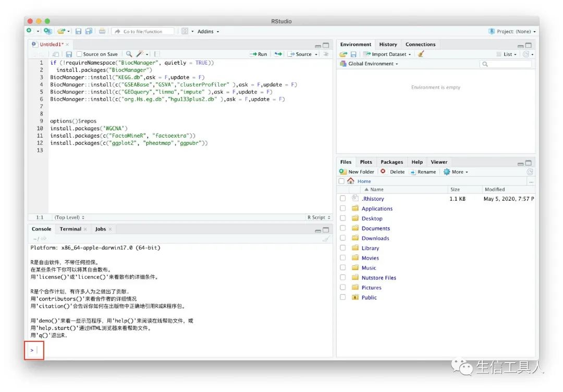563x392 pixels.
Task: Open the More gear dropdown in Files
Action: tap(456, 172)
